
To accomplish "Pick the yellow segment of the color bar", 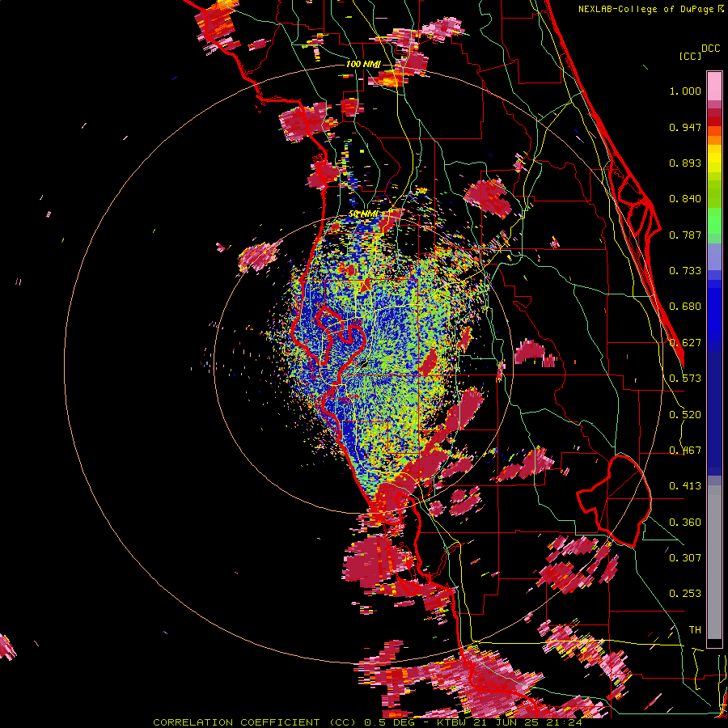I will 714,159.
